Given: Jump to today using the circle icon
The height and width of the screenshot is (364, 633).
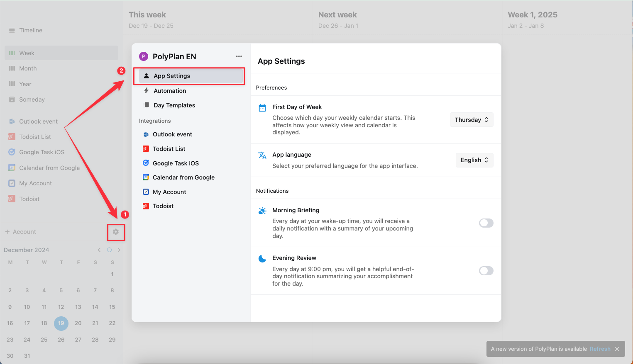Looking at the screenshot, I should pos(109,250).
